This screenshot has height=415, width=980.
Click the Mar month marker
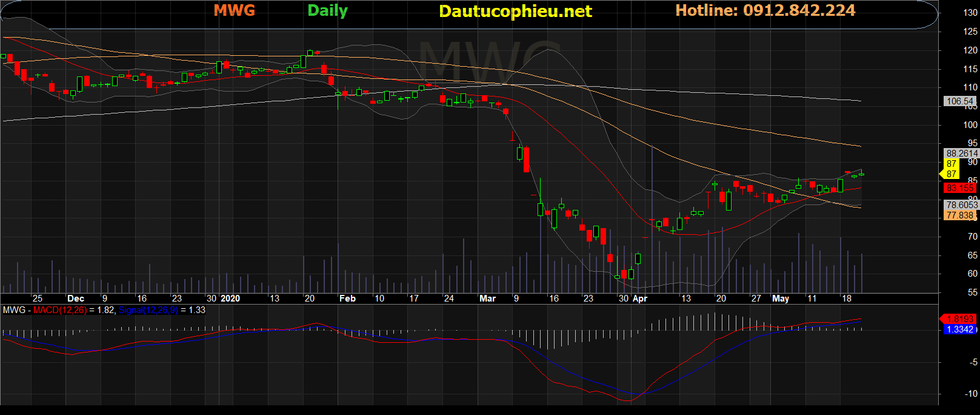click(x=487, y=299)
